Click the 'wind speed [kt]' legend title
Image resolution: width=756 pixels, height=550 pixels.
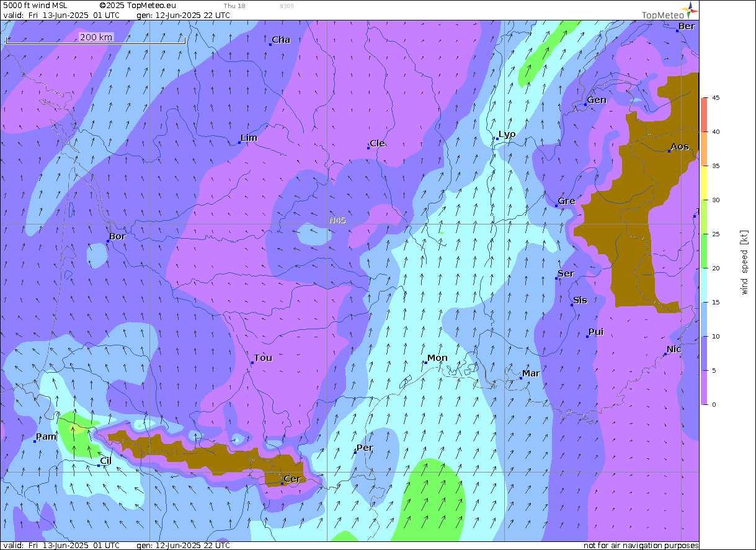[744, 262]
